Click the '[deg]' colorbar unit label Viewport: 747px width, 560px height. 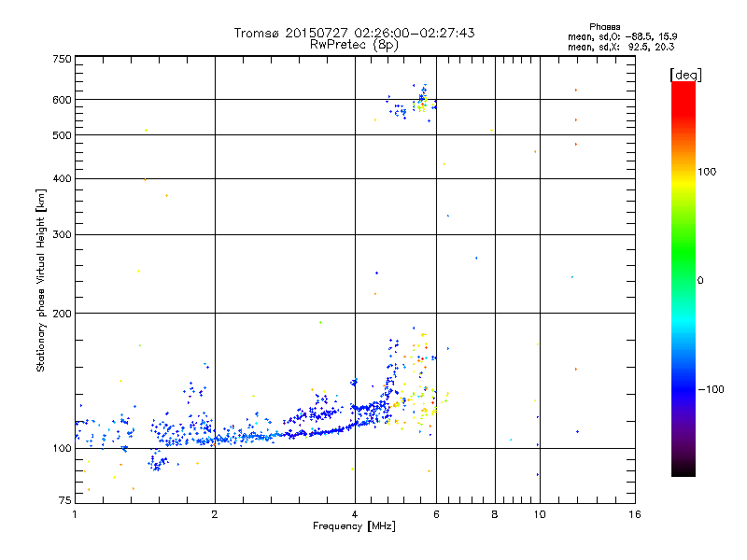pos(685,75)
